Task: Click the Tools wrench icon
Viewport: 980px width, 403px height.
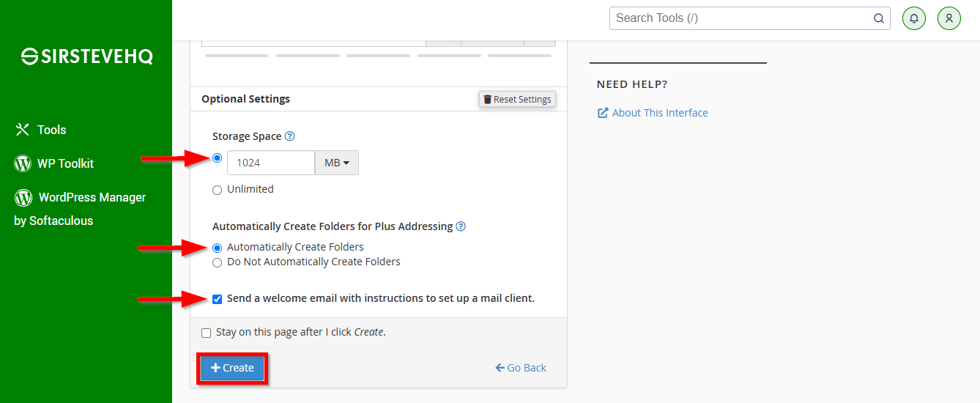Action: coord(21,130)
